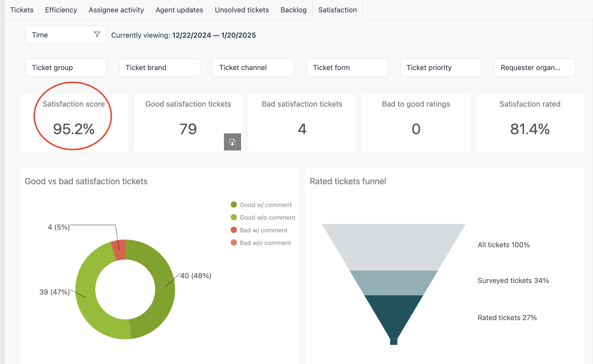Toggle Good w/ comment legend dot
The image size is (593, 364).
(x=234, y=205)
